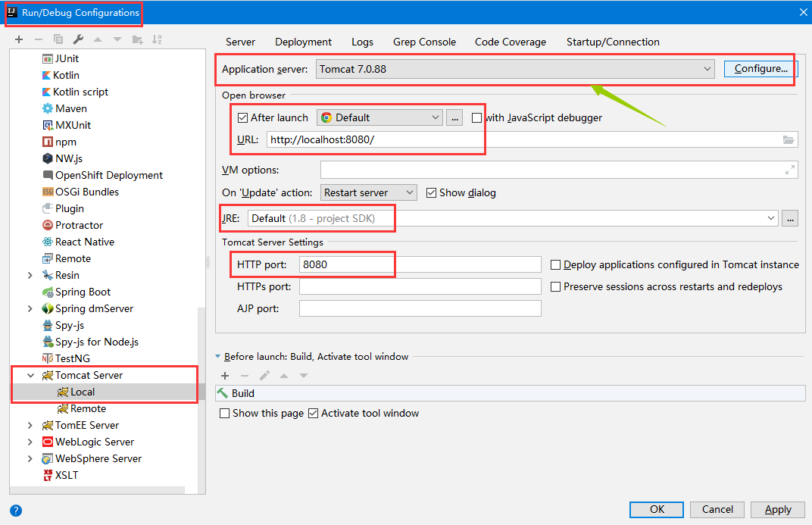Image resolution: width=812 pixels, height=525 pixels.
Task: Switch to Deployment tab
Action: pyautogui.click(x=304, y=42)
